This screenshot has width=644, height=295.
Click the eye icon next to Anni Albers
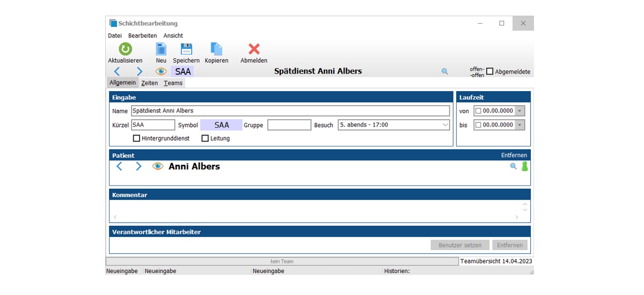coord(157,166)
